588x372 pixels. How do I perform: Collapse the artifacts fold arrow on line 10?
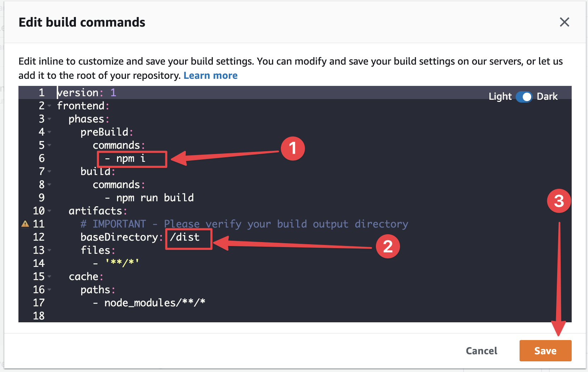(49, 211)
